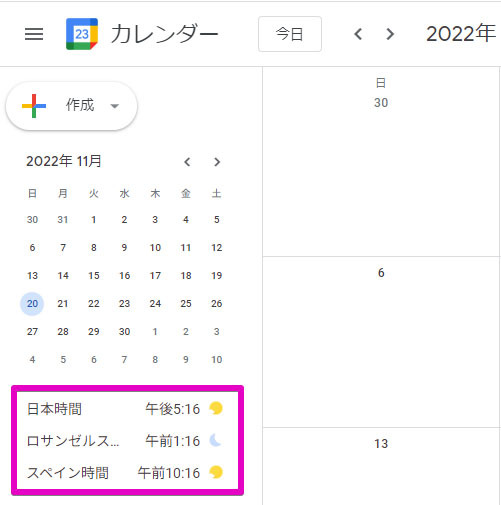Select November 23 in mini calendar
The image size is (501, 505).
point(124,304)
